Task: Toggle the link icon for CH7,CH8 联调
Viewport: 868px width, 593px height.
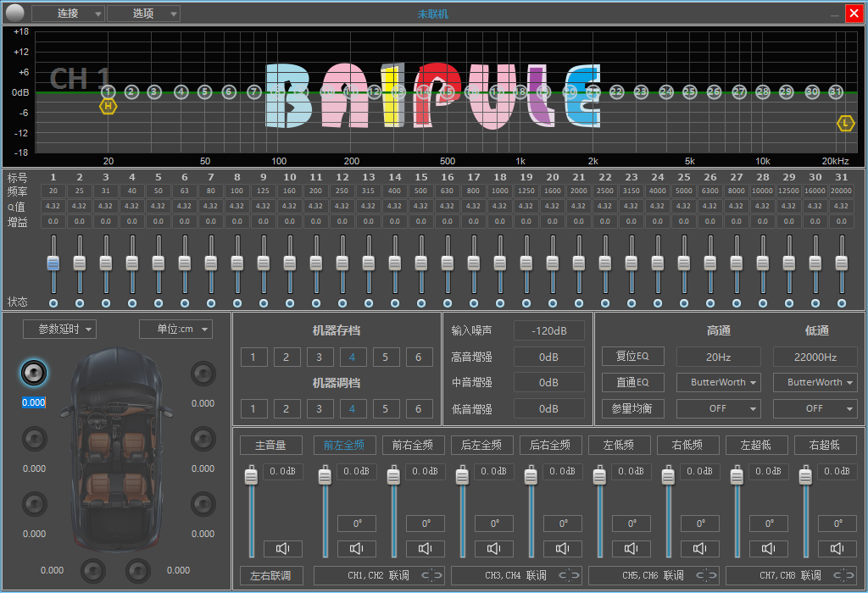Action: (x=843, y=575)
